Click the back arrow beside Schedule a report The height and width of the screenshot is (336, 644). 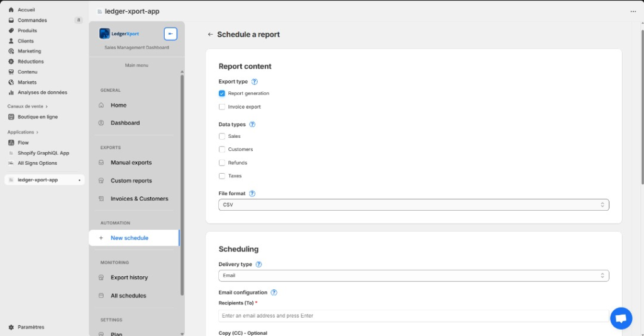[210, 35]
